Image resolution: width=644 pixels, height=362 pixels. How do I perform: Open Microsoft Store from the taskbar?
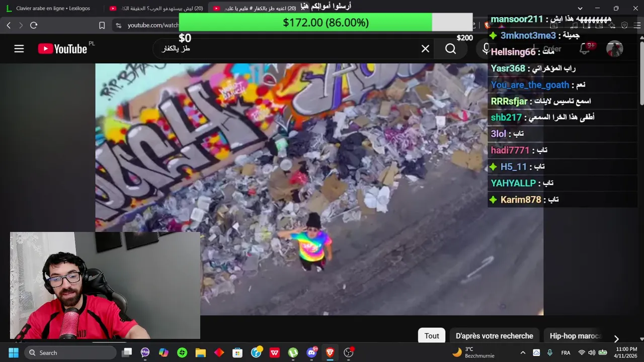tap(237, 353)
